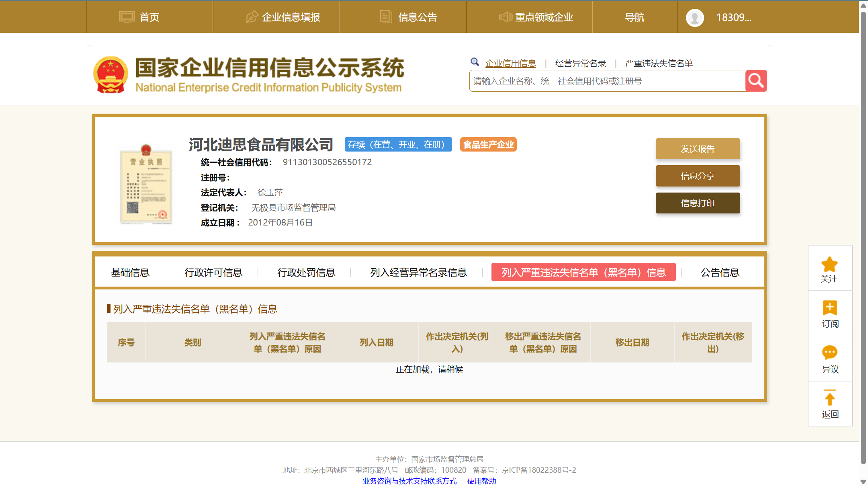The width and height of the screenshot is (868, 486).
Task: Open the business license thumbnail
Action: [146, 185]
